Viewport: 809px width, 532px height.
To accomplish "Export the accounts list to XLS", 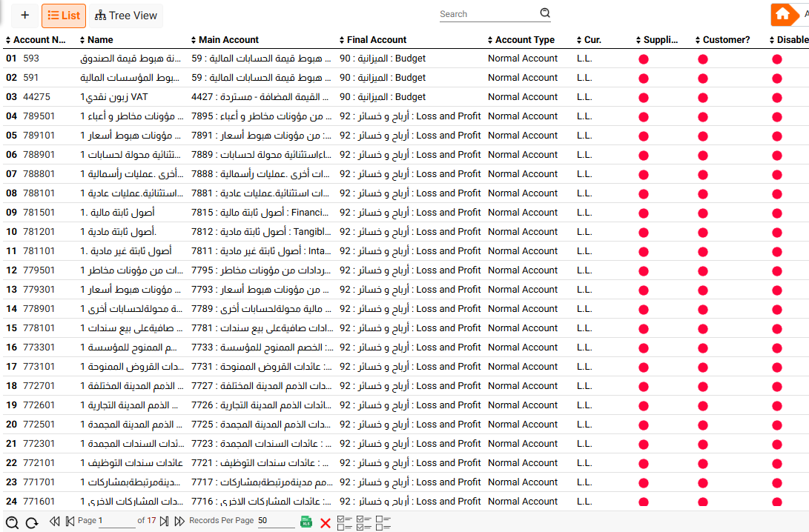I will (306, 522).
